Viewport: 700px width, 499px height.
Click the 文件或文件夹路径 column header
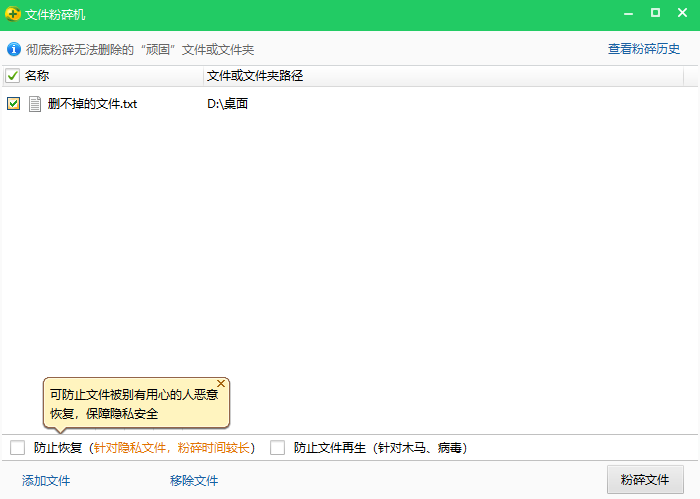pyautogui.click(x=254, y=75)
